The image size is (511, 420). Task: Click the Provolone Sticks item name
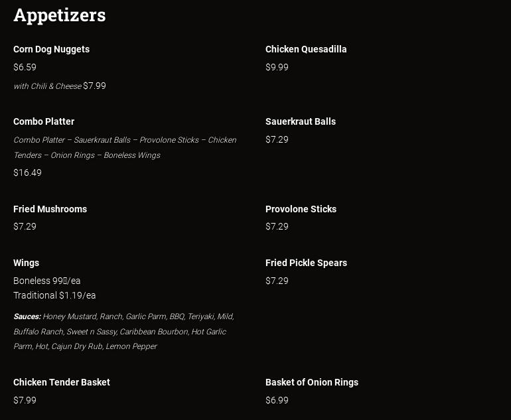coord(301,210)
